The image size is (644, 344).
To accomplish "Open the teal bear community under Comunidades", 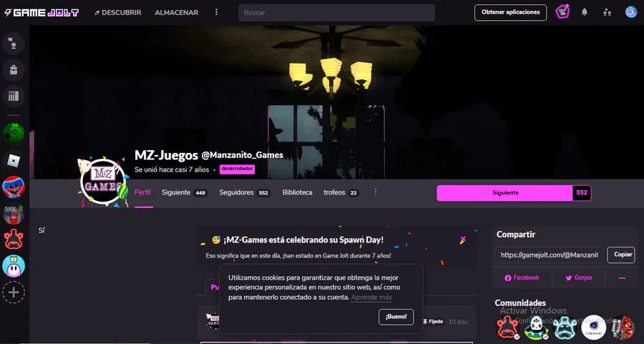I will (x=565, y=327).
